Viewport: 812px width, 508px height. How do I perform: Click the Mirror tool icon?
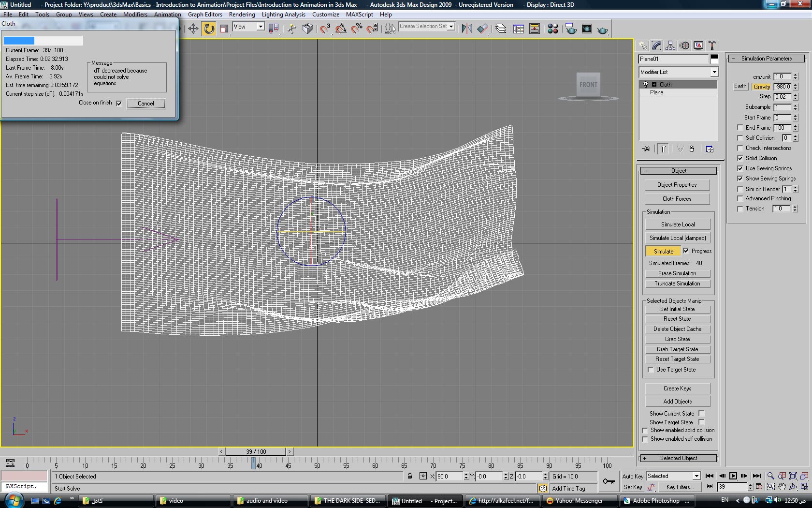[466, 29]
